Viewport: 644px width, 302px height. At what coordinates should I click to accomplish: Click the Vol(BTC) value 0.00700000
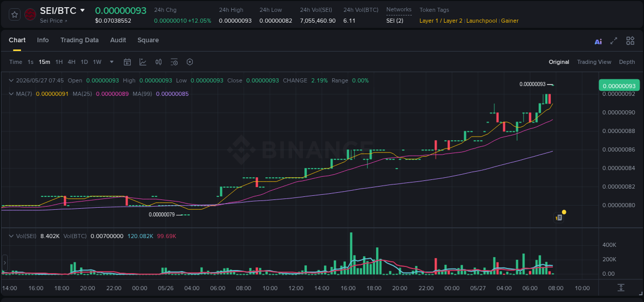[107, 236]
